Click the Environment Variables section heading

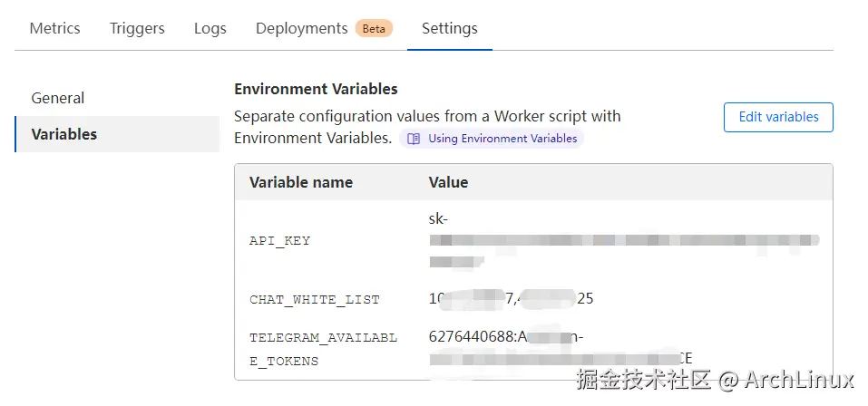[x=316, y=89]
